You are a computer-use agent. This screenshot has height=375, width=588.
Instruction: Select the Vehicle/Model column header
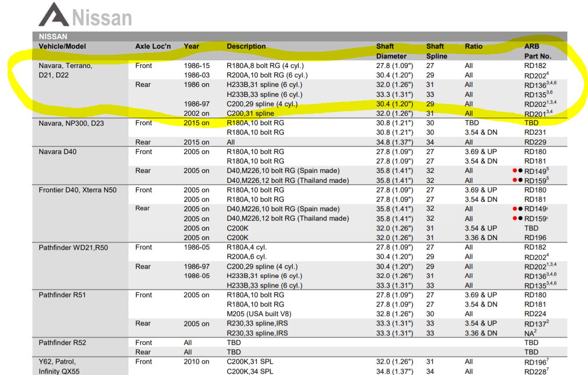(x=62, y=46)
